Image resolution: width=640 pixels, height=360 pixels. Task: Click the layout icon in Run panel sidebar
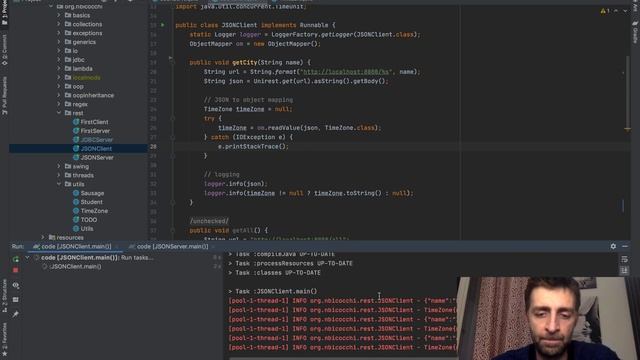point(16,300)
